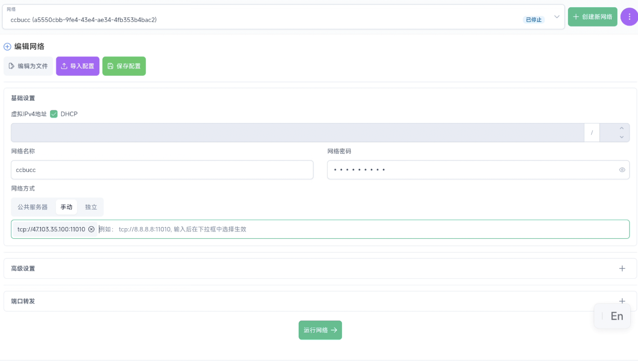Click the 编辑为文件 button

(28, 66)
